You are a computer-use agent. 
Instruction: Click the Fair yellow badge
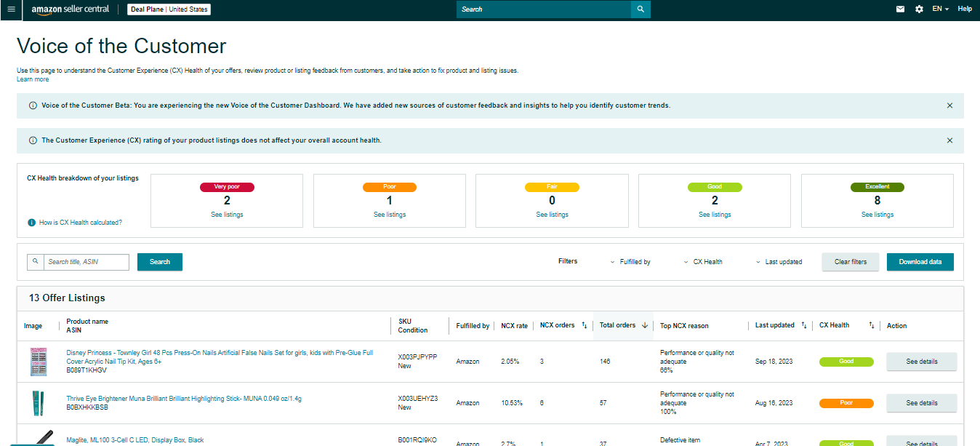tap(553, 187)
